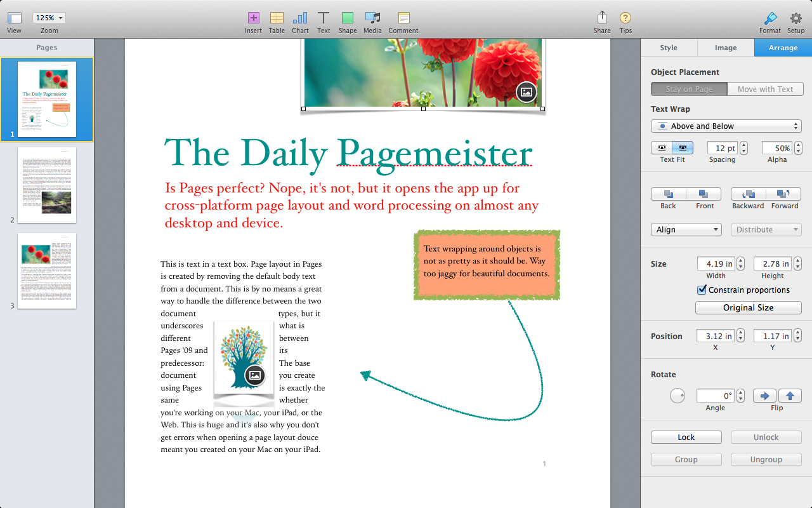This screenshot has width=812, height=508.
Task: Switch to the Style tab
Action: point(669,48)
